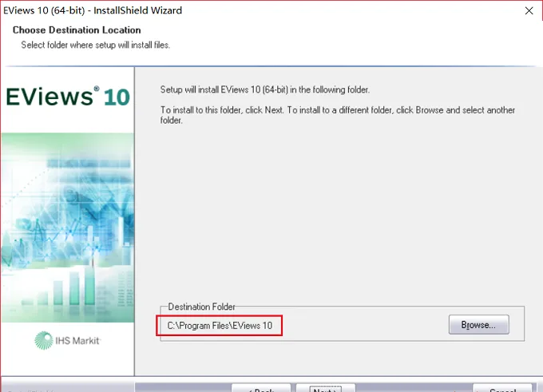Close the InstallShield Wizard window
543x392 pixels.
[529, 10]
